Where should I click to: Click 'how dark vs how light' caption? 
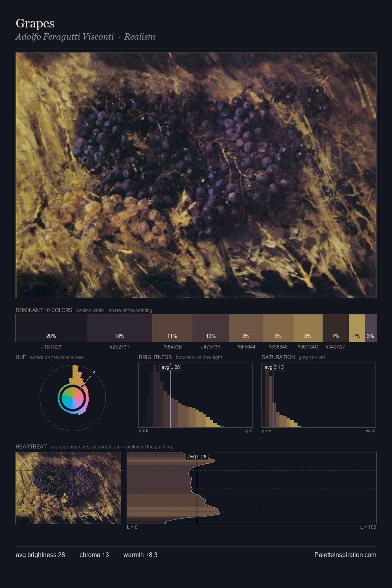coord(199,358)
